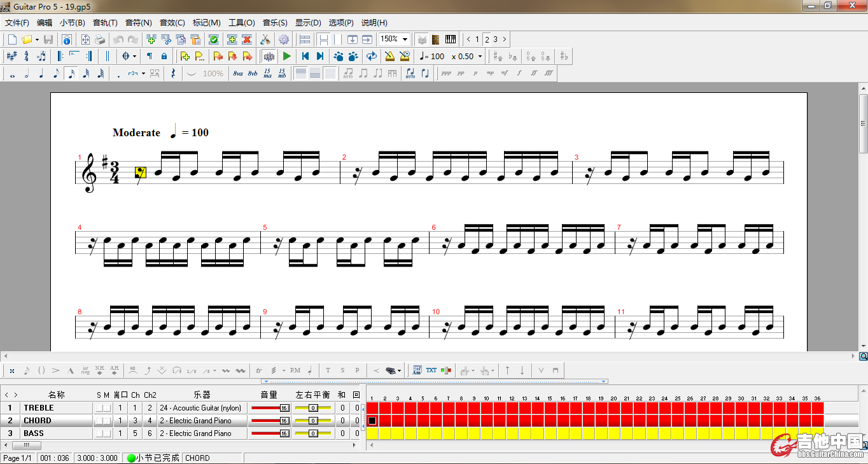868x464 pixels.
Task: Toggle solo for TREBLE track
Action: point(99,408)
